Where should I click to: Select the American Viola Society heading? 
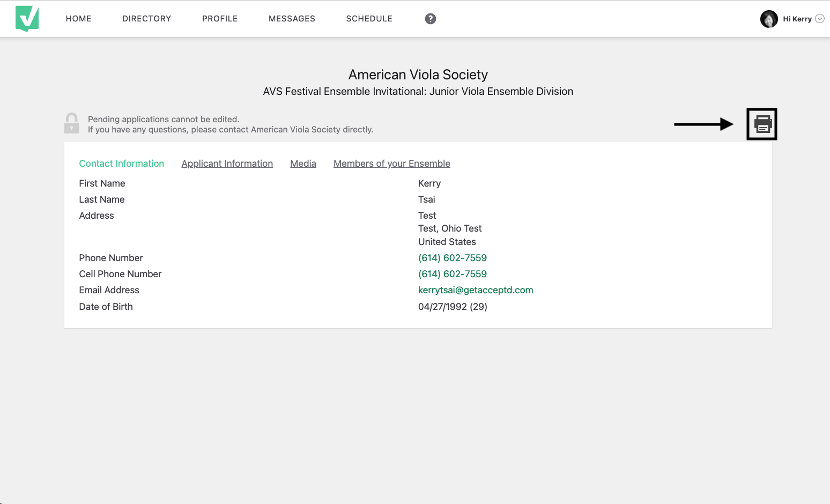pos(418,75)
